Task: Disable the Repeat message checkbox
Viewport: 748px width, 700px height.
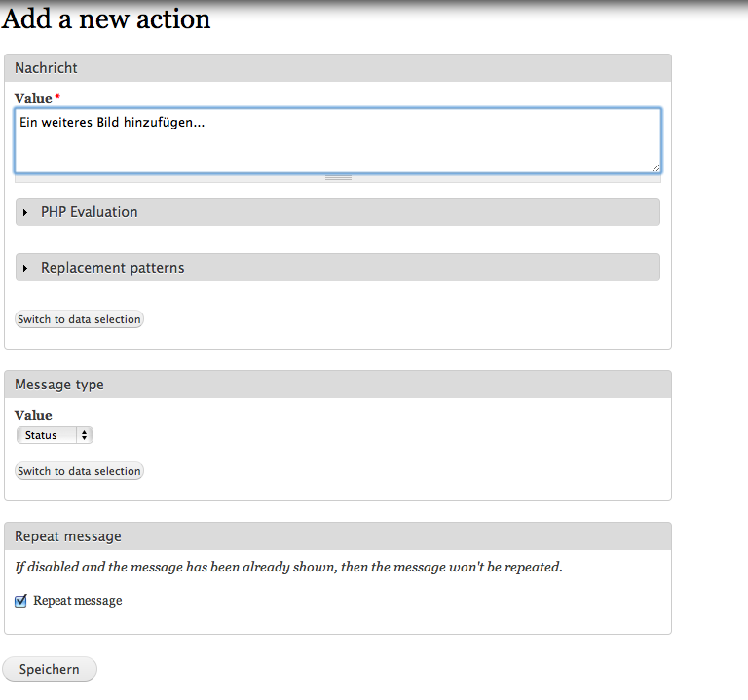Action: coord(21,601)
